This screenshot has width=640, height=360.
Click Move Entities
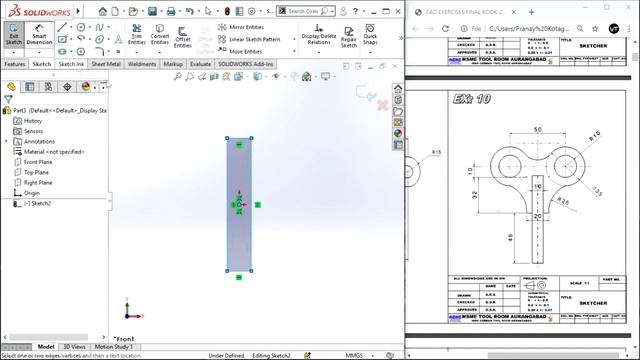coord(240,51)
